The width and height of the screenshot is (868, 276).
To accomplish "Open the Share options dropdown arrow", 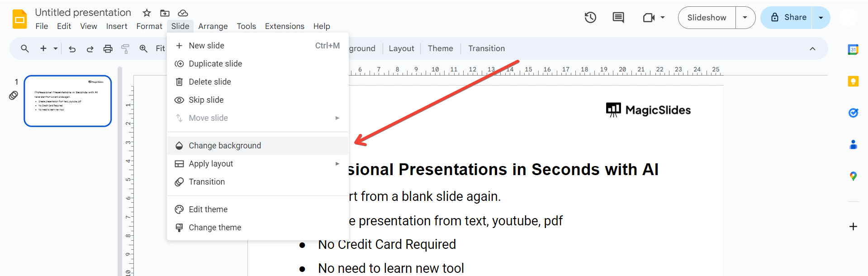I will point(821,18).
